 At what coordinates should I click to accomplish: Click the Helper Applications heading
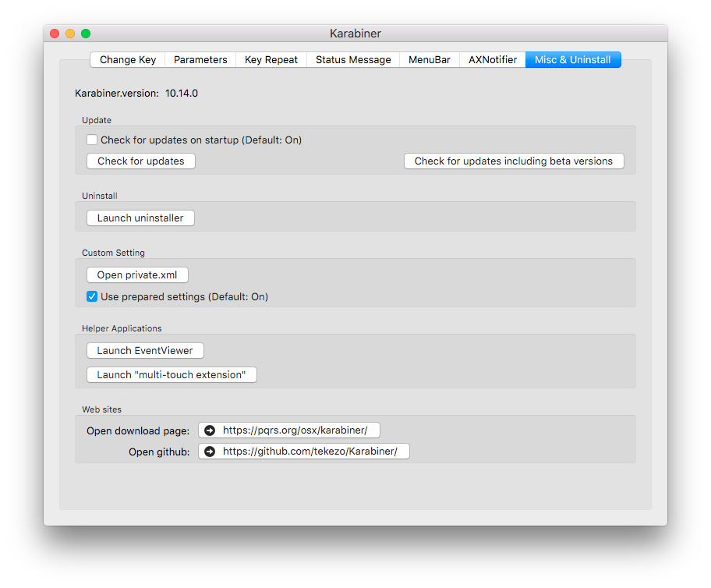tap(122, 328)
